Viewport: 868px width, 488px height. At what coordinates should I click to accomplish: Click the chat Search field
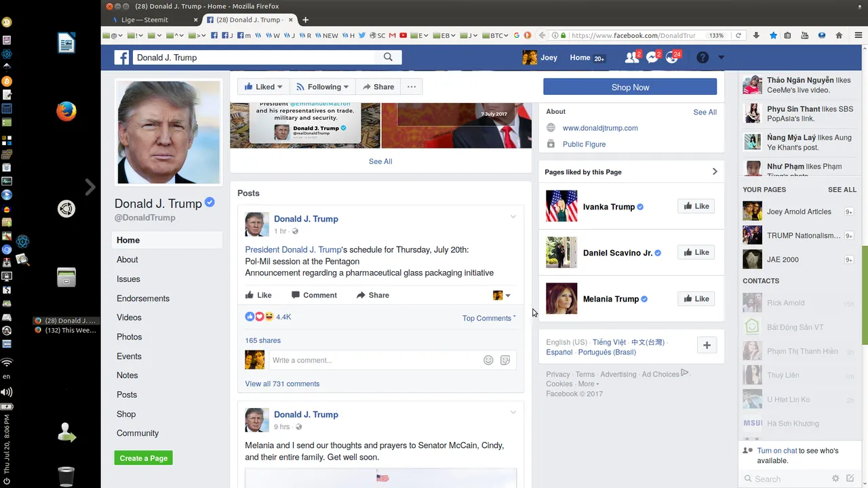pyautogui.click(x=787, y=479)
